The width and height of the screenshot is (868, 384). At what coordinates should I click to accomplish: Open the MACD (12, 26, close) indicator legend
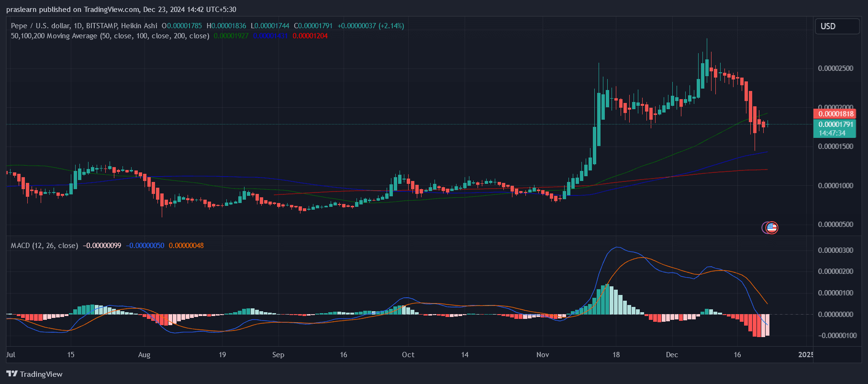[x=45, y=246]
